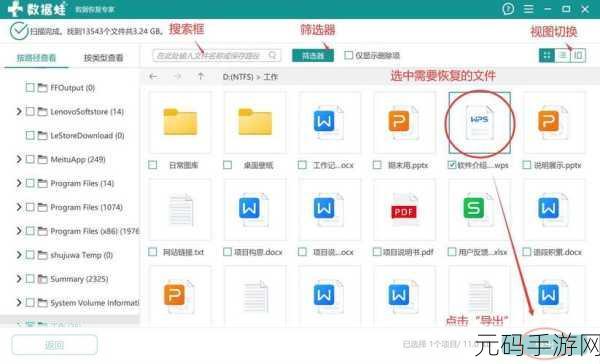This screenshot has height=364, width=600.
Task: Tick the .txt file checkbox
Action: 152,252
